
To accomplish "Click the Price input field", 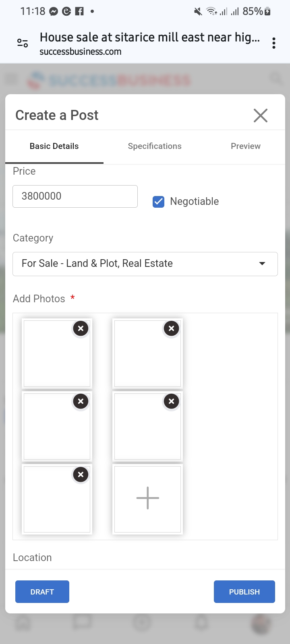I will pos(75,196).
